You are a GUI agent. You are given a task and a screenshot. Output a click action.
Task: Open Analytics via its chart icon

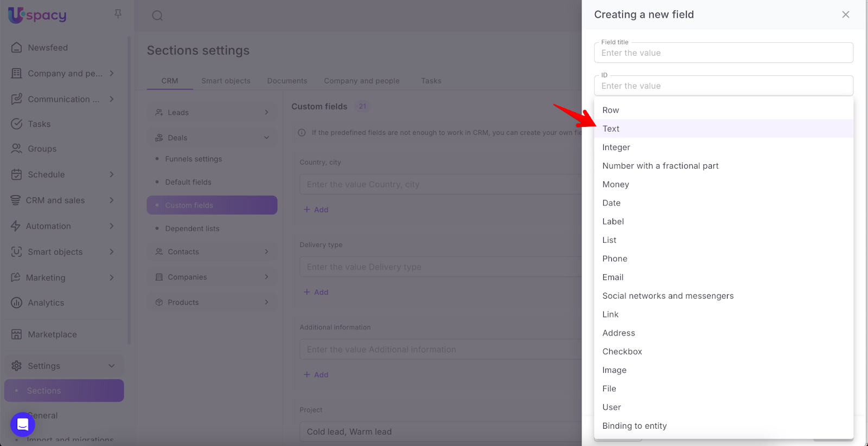(x=17, y=303)
